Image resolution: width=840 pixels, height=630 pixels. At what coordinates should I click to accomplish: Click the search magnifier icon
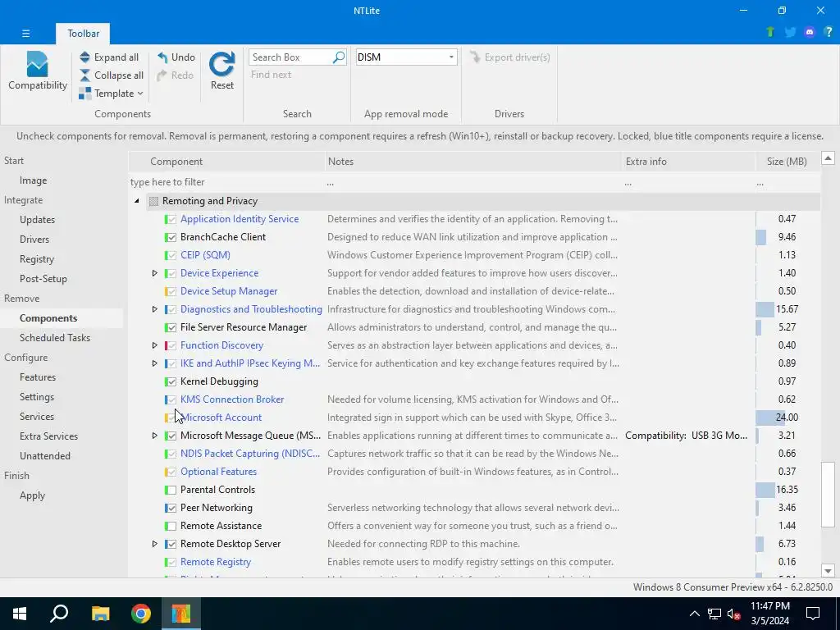[339, 57]
